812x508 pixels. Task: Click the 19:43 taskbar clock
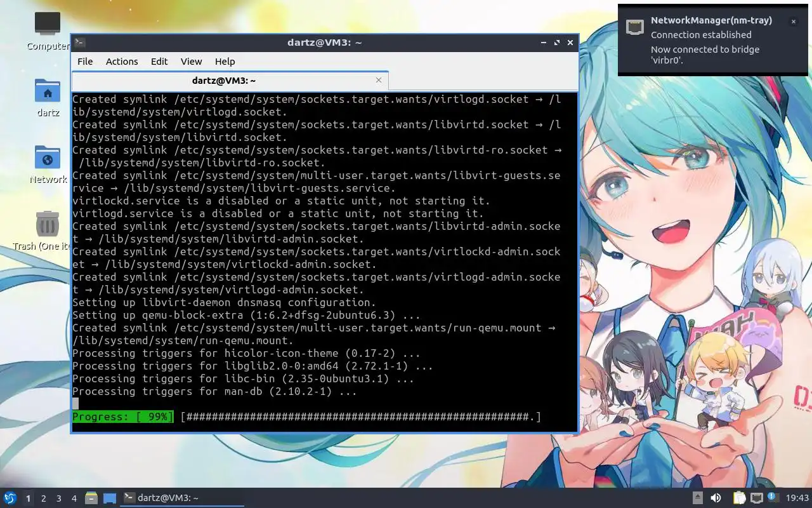tap(797, 498)
